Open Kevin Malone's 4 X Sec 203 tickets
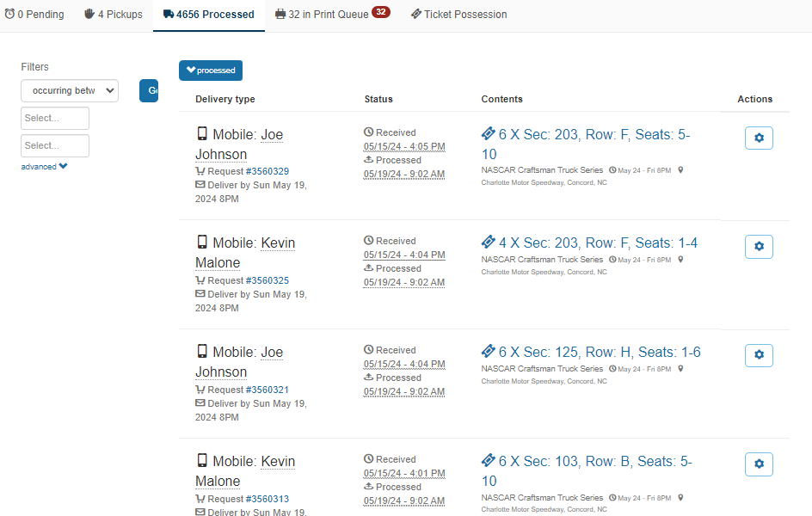The width and height of the screenshot is (812, 516). pos(598,243)
